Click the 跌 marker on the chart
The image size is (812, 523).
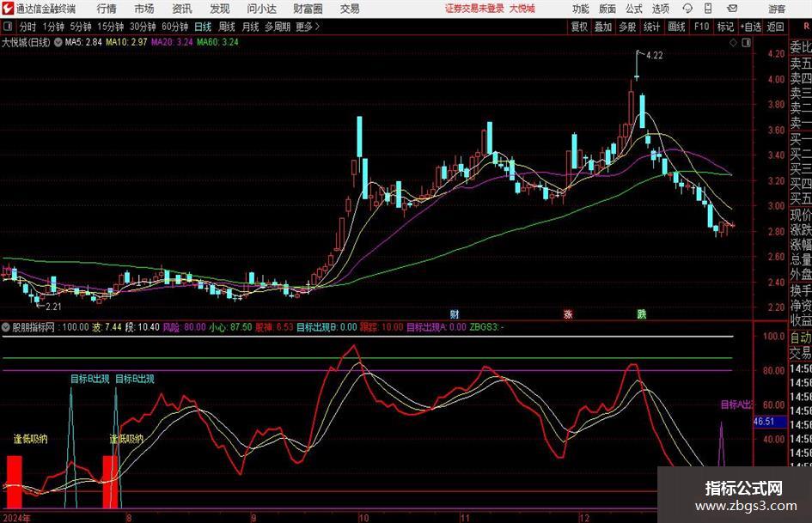[x=642, y=313]
